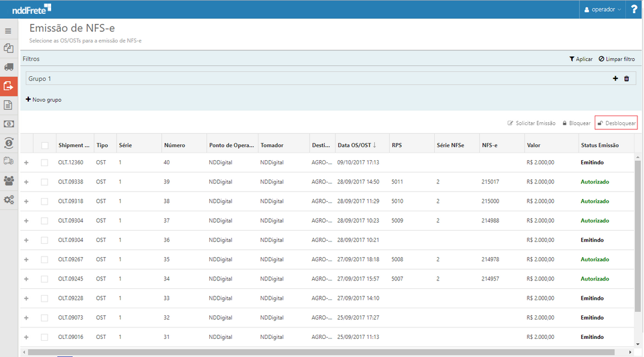Open the hamburger menu in sidebar
This screenshot has width=644, height=357.
pos(8,31)
